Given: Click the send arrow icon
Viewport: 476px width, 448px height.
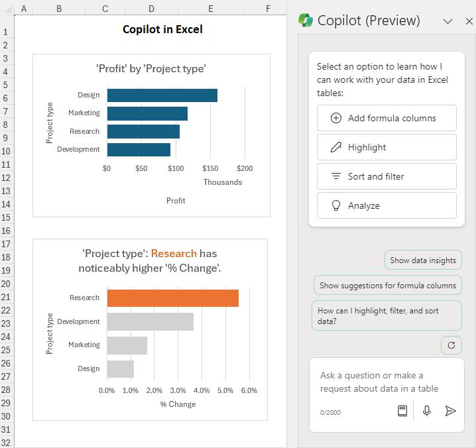Looking at the screenshot, I should tap(451, 411).
